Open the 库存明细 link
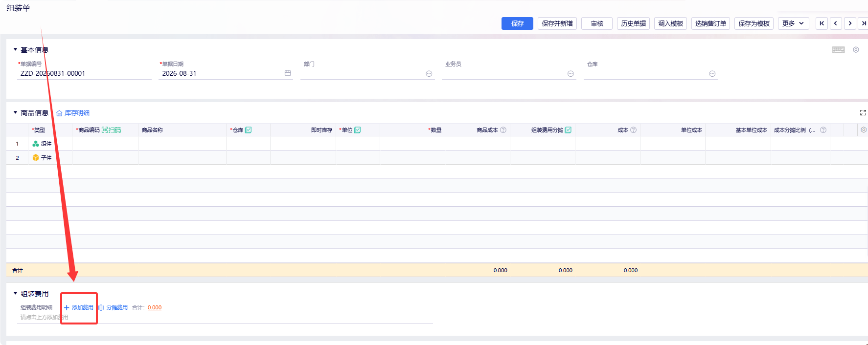The image size is (868, 345). pos(73,113)
